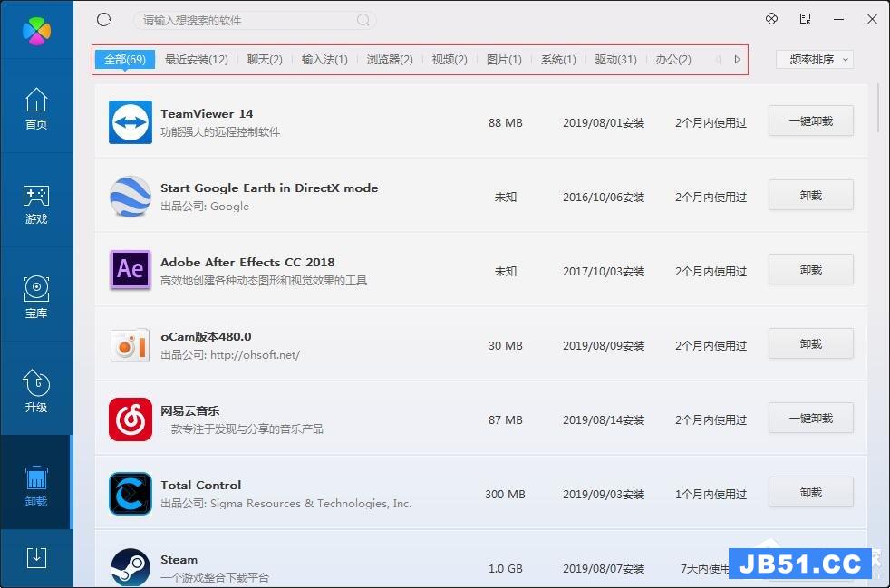Click the vertical scrollbar of the list
This screenshot has width=890, height=588.
[x=877, y=109]
